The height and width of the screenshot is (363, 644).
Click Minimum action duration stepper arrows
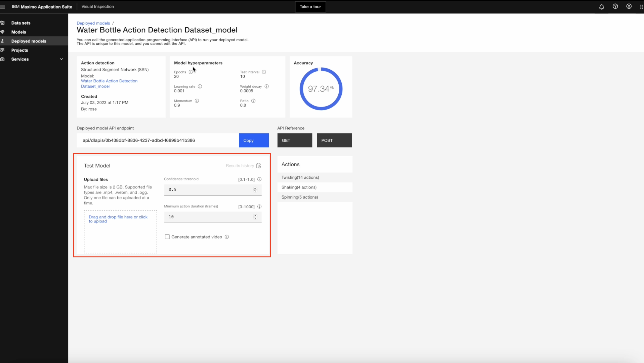[255, 217]
